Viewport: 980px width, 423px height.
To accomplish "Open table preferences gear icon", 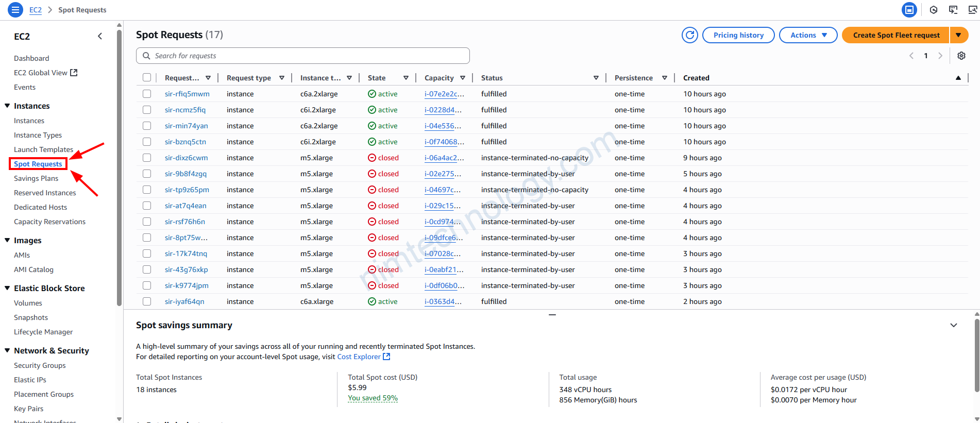I will (x=961, y=56).
